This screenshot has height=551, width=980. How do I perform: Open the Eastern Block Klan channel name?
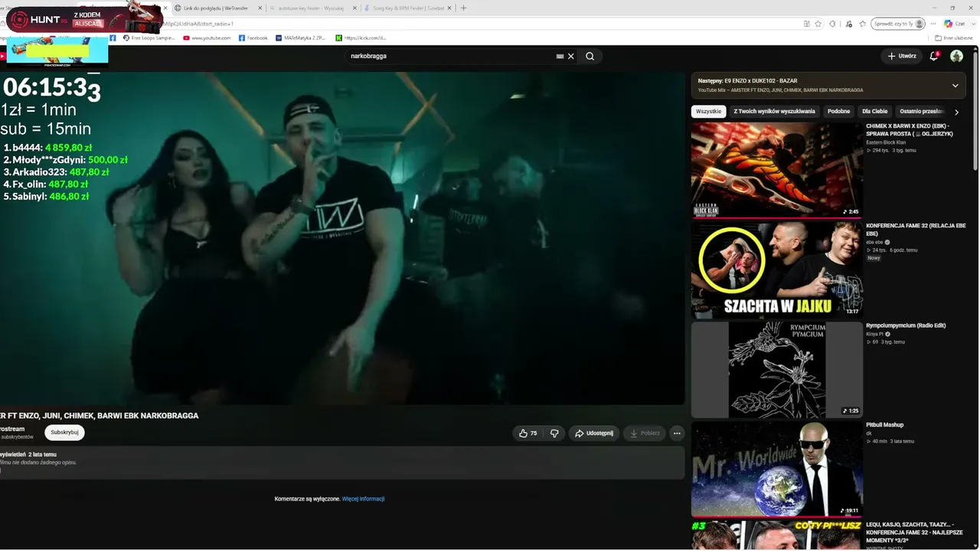pyautogui.click(x=887, y=142)
